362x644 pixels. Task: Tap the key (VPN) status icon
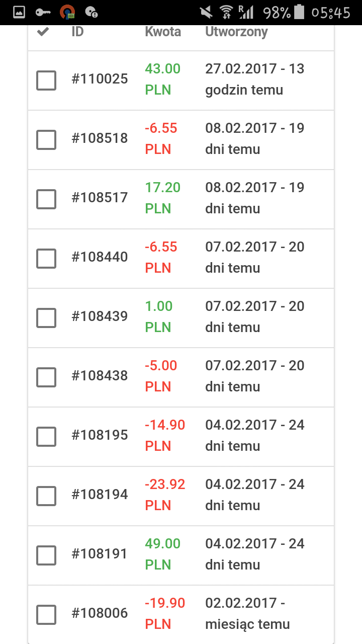[43, 12]
